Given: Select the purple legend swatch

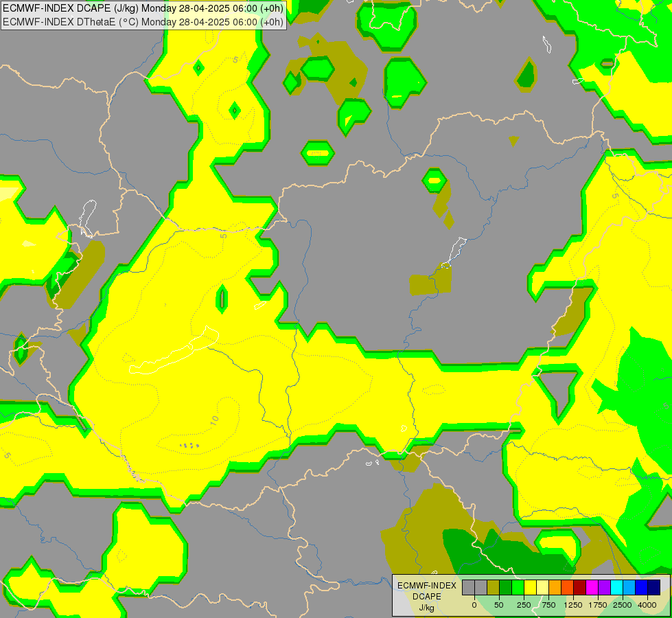Looking at the screenshot, I should pyautogui.click(x=605, y=588).
